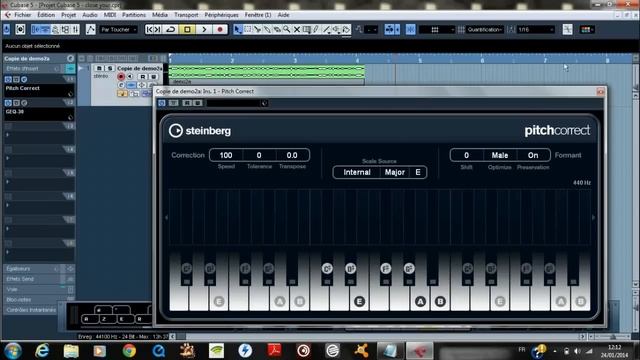Viewport: 640px width, 360px height.
Task: Open the Périphériques menu
Action: pyautogui.click(x=221, y=15)
